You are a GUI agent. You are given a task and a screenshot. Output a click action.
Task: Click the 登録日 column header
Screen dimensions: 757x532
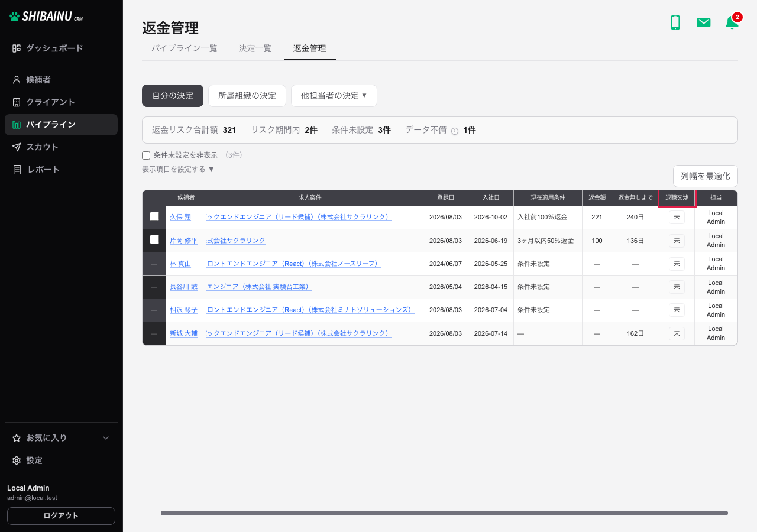446,198
